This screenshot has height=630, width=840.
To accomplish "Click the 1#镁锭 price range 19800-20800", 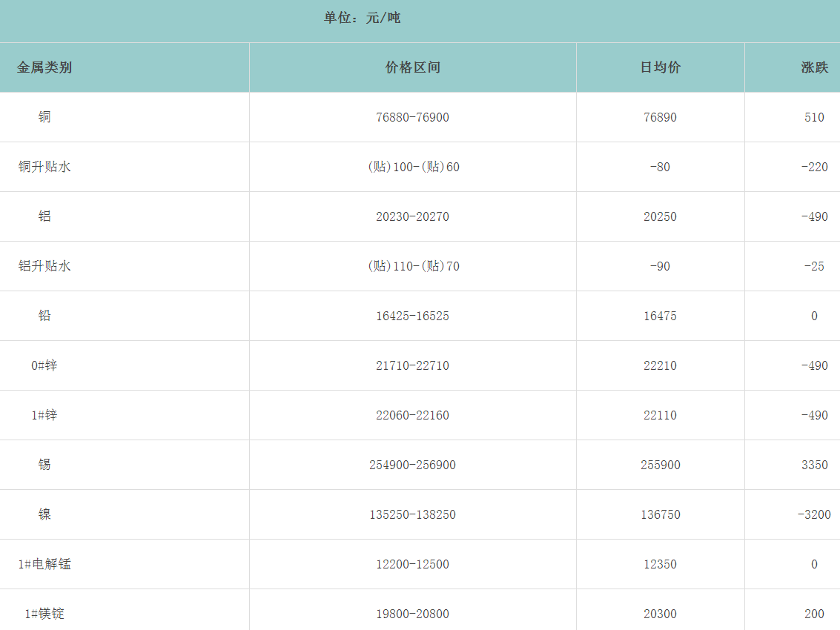I will (x=412, y=614).
